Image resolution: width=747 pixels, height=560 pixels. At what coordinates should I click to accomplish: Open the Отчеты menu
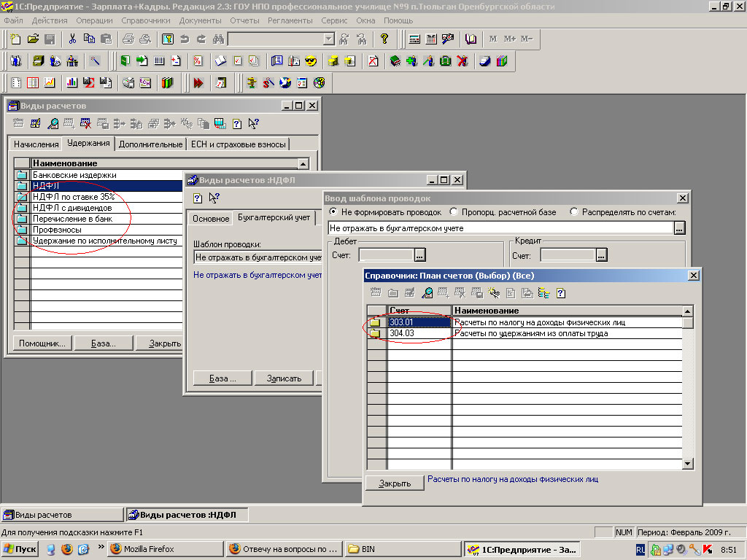click(x=244, y=20)
